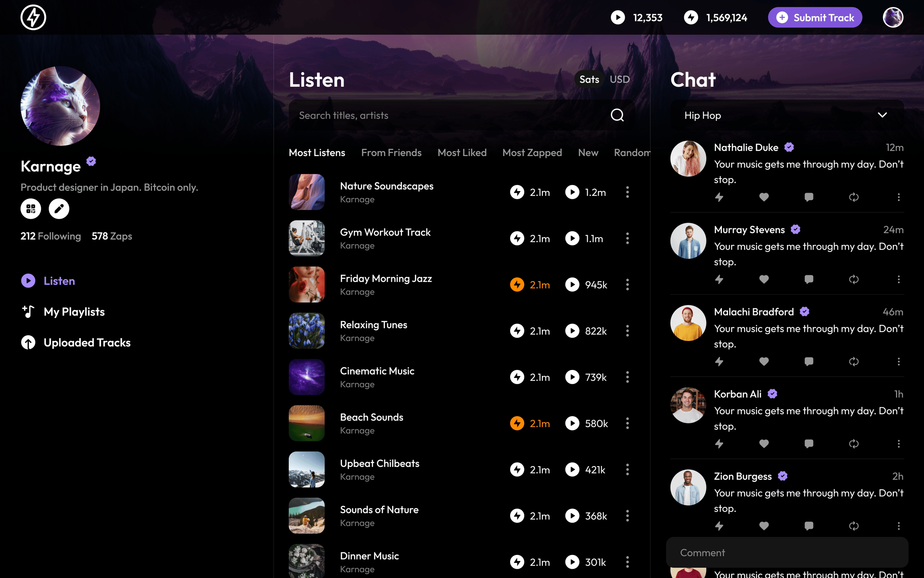The image size is (924, 578).
Task: Reply to Malachi Bradford's message
Action: [x=809, y=361]
